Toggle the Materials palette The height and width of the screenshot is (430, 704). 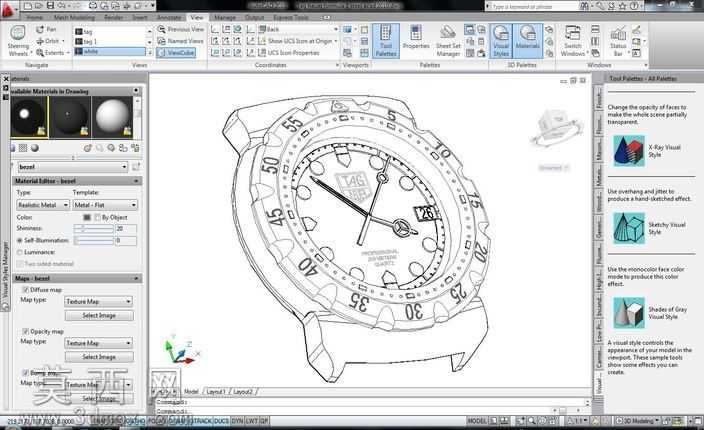[x=528, y=39]
